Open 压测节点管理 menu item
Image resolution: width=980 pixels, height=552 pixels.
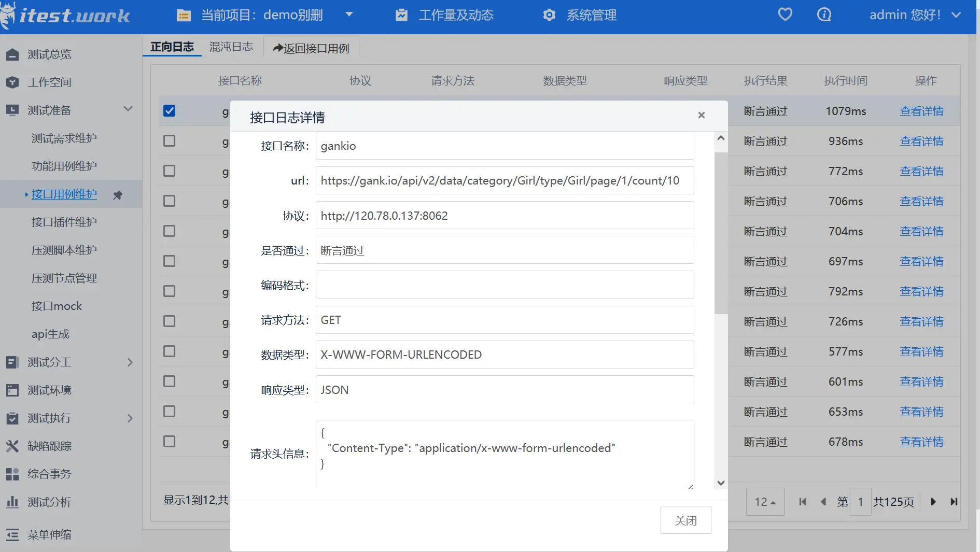point(64,278)
